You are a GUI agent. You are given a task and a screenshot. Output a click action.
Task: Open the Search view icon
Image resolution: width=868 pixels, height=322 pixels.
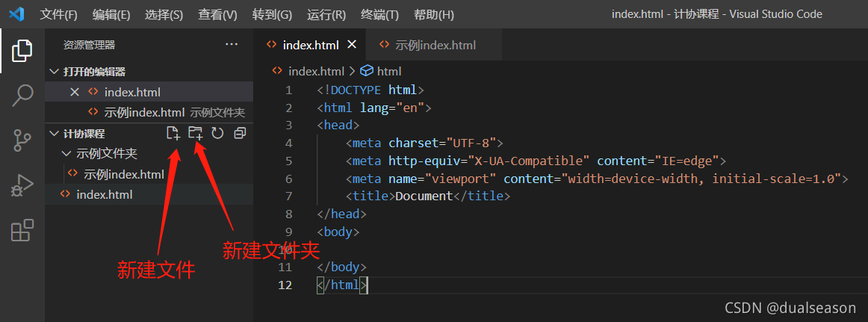tap(22, 95)
